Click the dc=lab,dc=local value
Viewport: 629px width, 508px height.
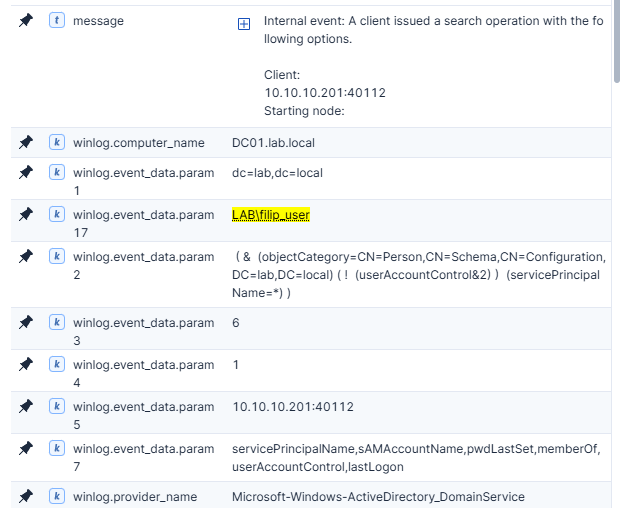pos(277,173)
